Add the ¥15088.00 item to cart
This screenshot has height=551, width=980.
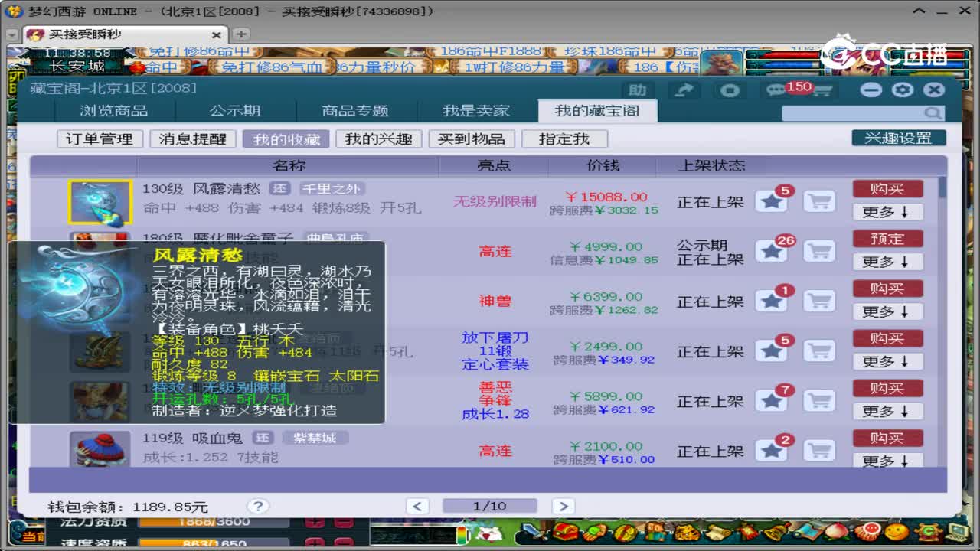coord(819,202)
